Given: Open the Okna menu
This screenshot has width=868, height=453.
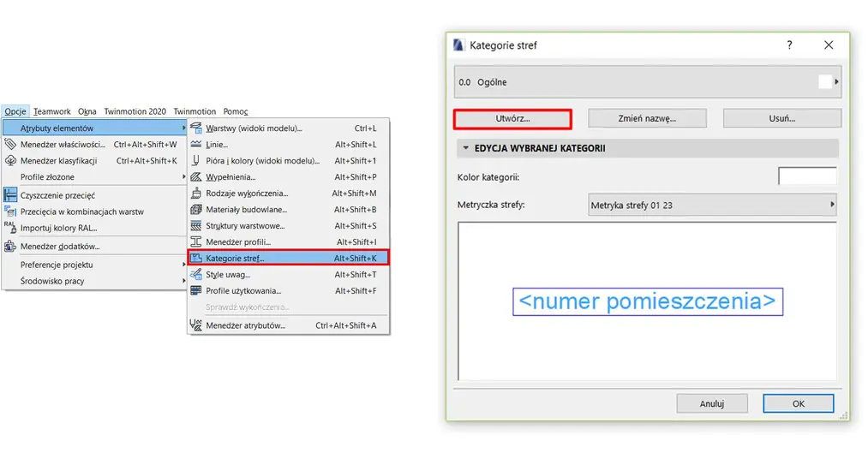Looking at the screenshot, I should coord(87,111).
